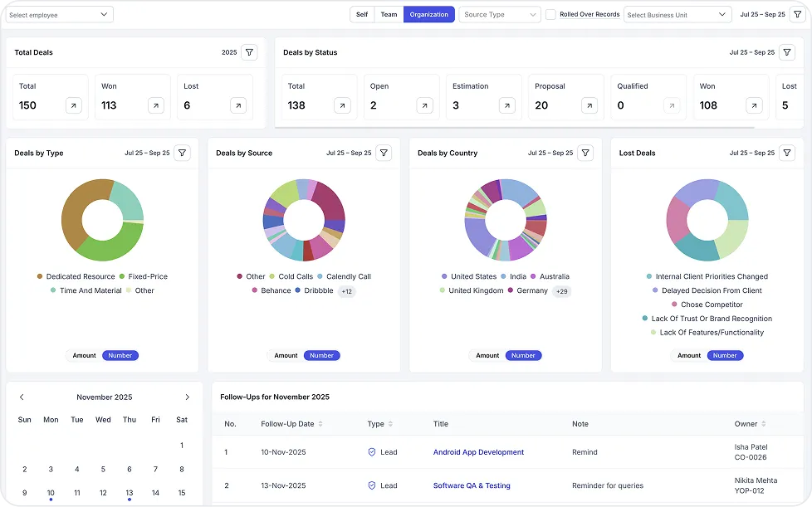The width and height of the screenshot is (812, 507).
Task: Switch Lost Deals chart to Amount view
Action: pyautogui.click(x=687, y=355)
